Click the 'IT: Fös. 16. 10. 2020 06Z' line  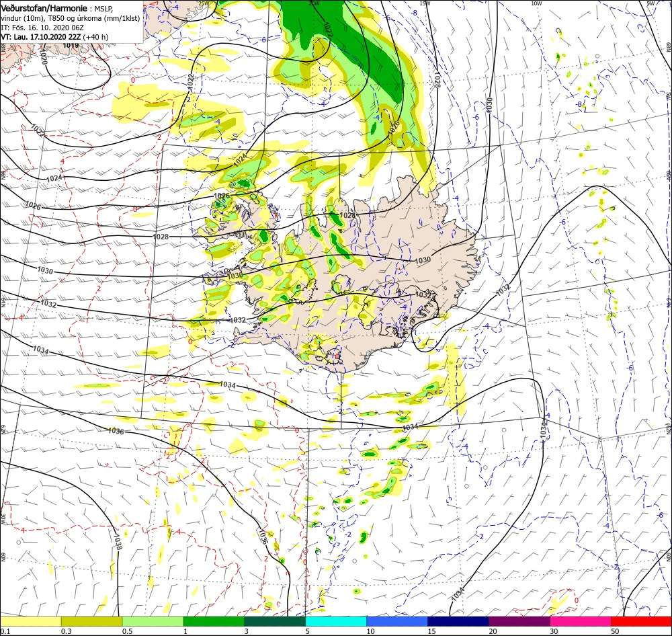tap(42, 28)
